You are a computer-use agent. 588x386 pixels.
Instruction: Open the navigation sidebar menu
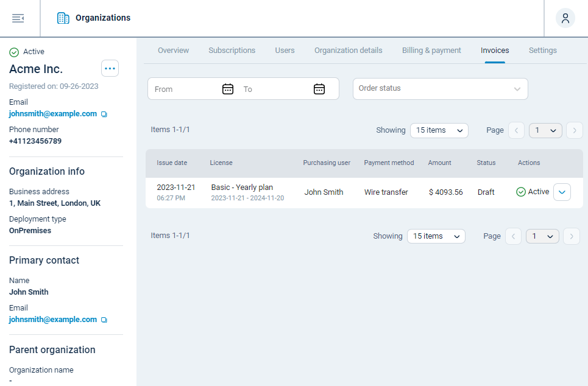pos(18,18)
